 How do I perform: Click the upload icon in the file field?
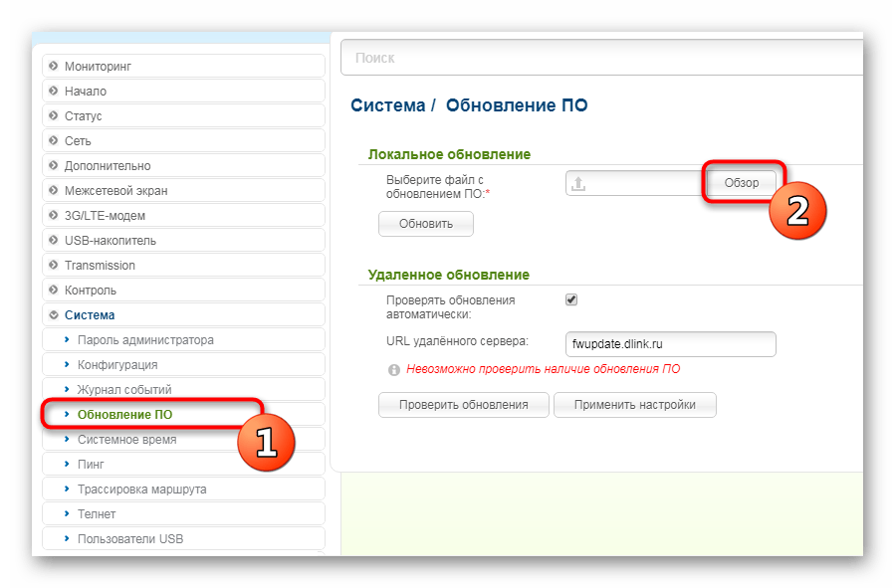coord(578,183)
